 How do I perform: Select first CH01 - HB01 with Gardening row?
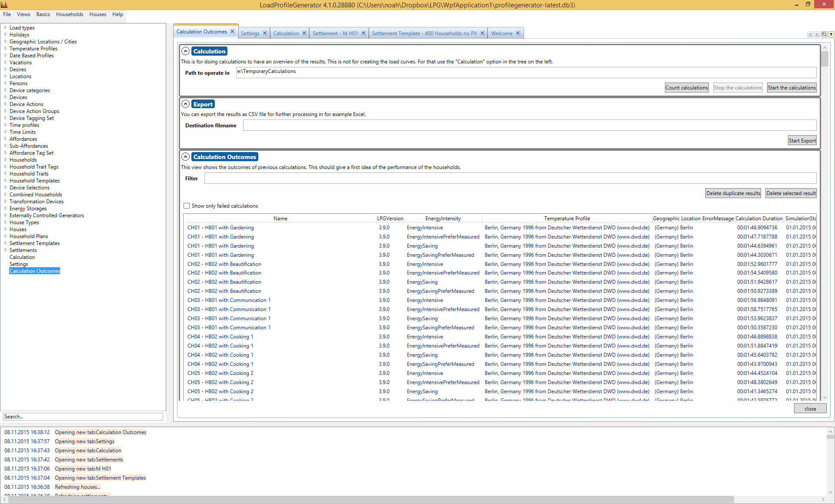(x=500, y=228)
